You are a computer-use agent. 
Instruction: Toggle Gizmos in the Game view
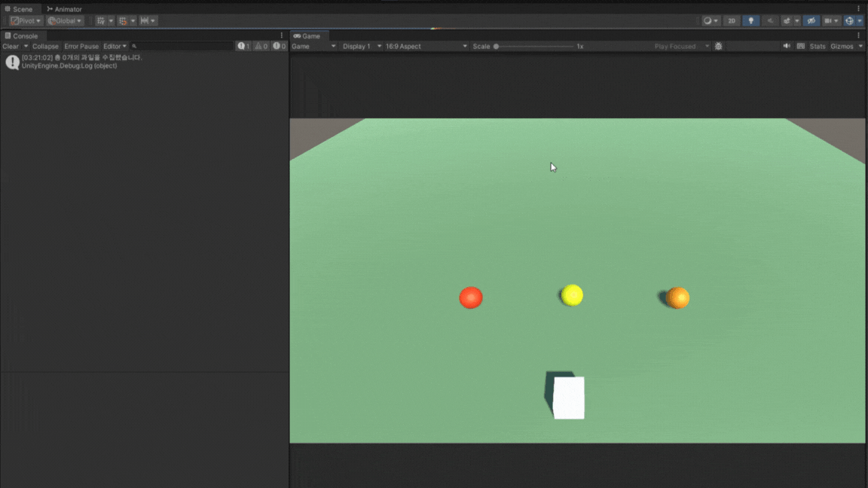(842, 47)
